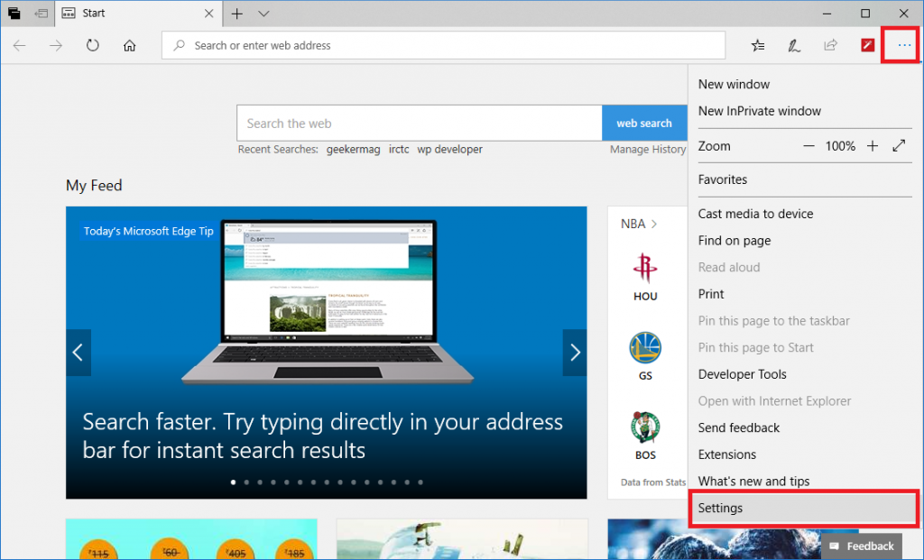Click the Forward navigation arrow
Screen dimensions: 924x560
tap(56, 45)
